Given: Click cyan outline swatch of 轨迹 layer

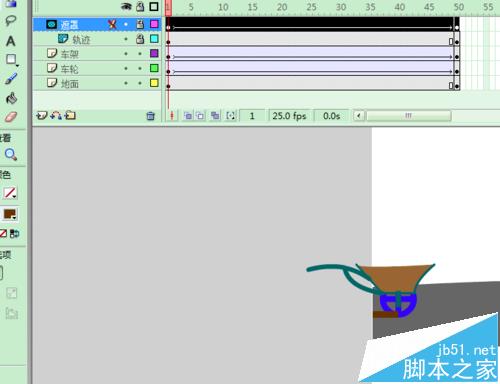Looking at the screenshot, I should 154,39.
